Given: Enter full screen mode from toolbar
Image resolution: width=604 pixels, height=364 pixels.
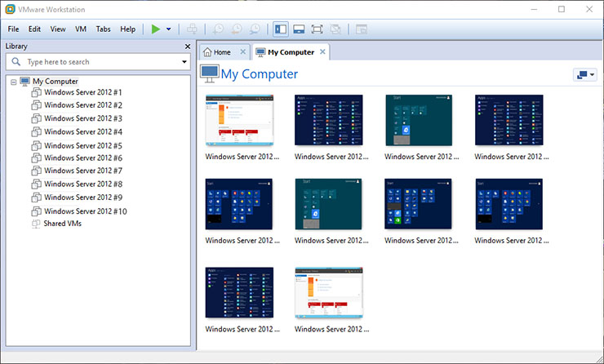Looking at the screenshot, I should pyautogui.click(x=318, y=29).
